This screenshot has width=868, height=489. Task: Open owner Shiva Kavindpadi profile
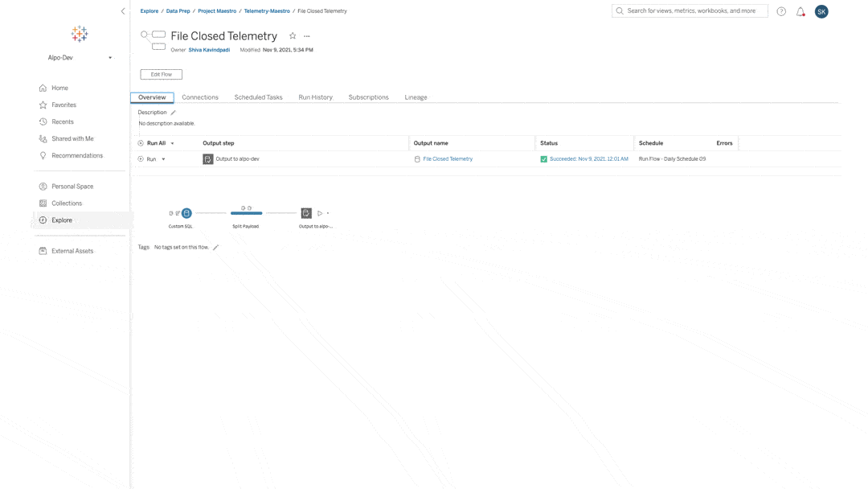[209, 50]
